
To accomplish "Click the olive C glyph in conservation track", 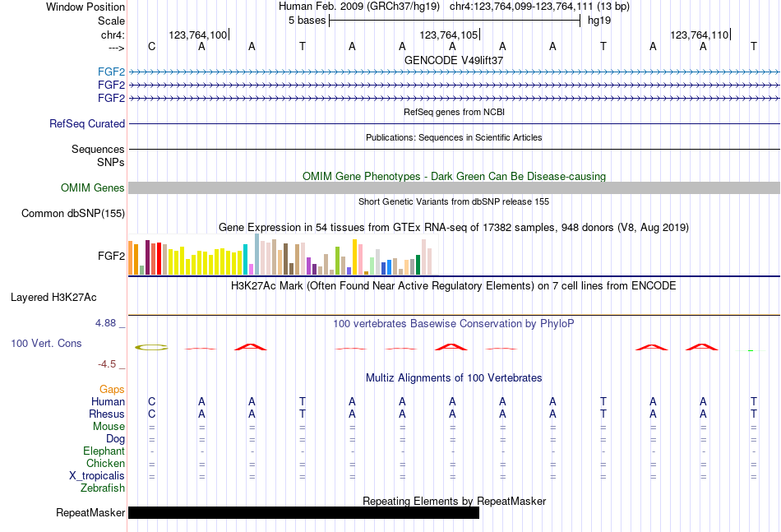I will click(152, 347).
